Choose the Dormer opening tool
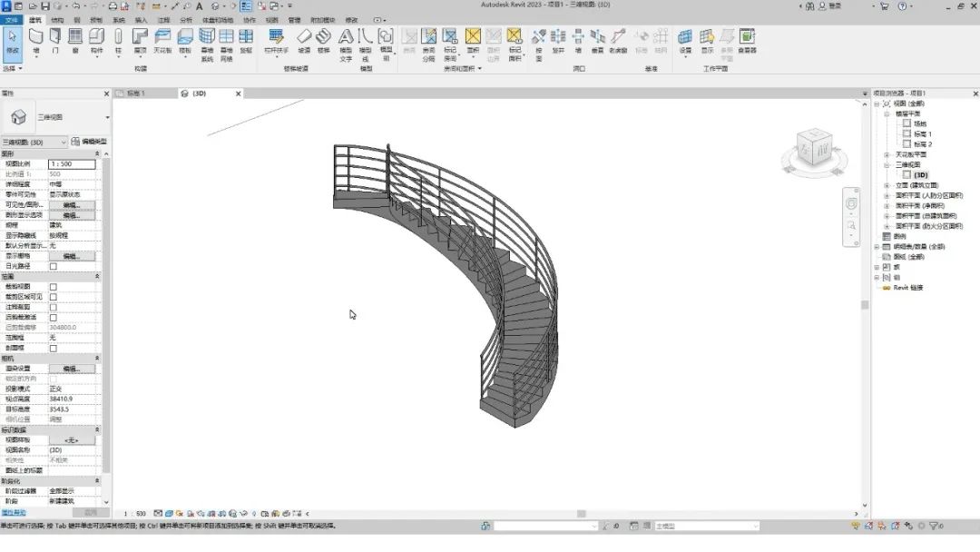 pyautogui.click(x=618, y=41)
